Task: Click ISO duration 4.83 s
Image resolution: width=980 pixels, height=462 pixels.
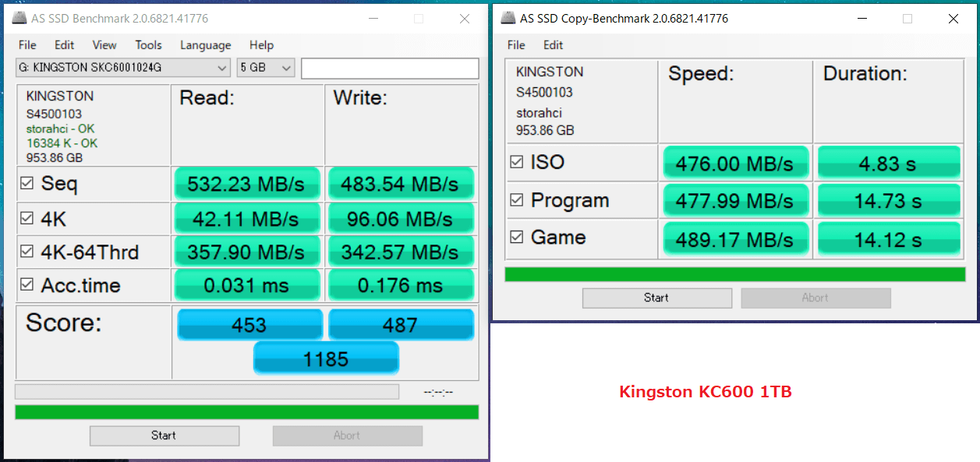Action: (888, 164)
